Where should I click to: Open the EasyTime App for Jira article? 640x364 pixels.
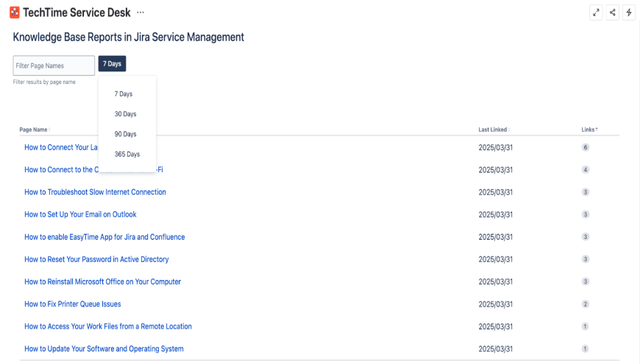point(104,237)
